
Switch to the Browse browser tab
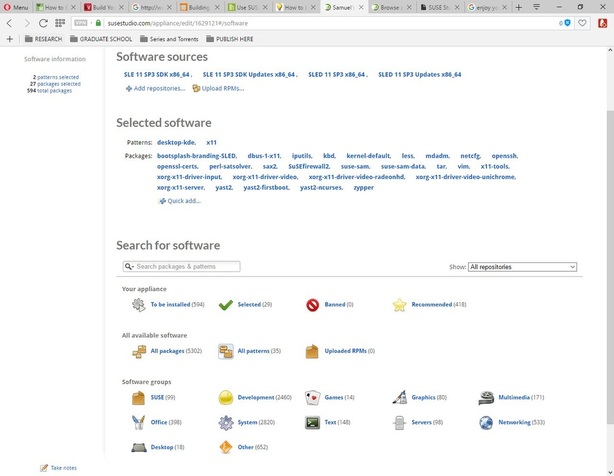[389, 7]
